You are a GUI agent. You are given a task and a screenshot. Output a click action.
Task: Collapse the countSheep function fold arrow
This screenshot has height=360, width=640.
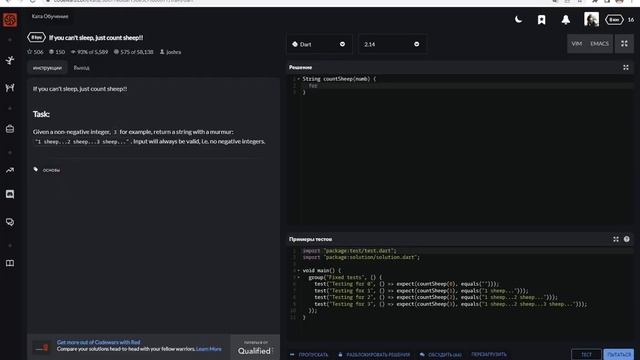(x=298, y=79)
